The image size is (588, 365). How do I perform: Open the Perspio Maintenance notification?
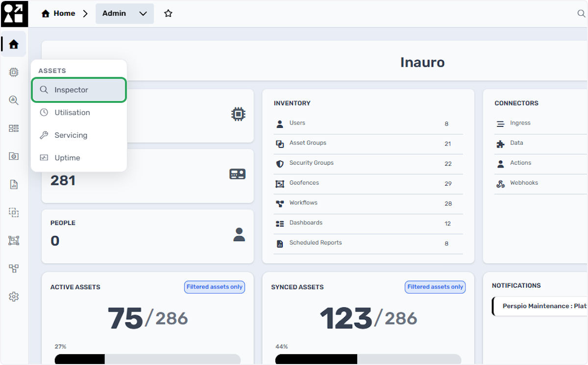click(x=540, y=306)
